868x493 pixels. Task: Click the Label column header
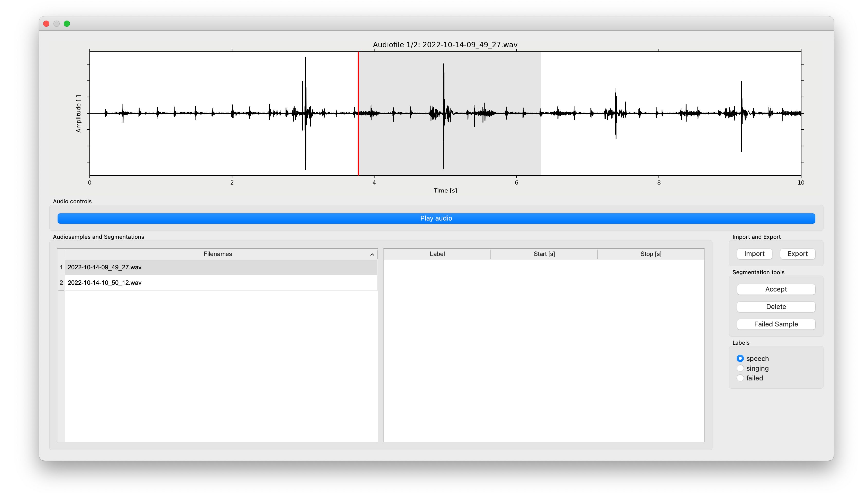437,254
